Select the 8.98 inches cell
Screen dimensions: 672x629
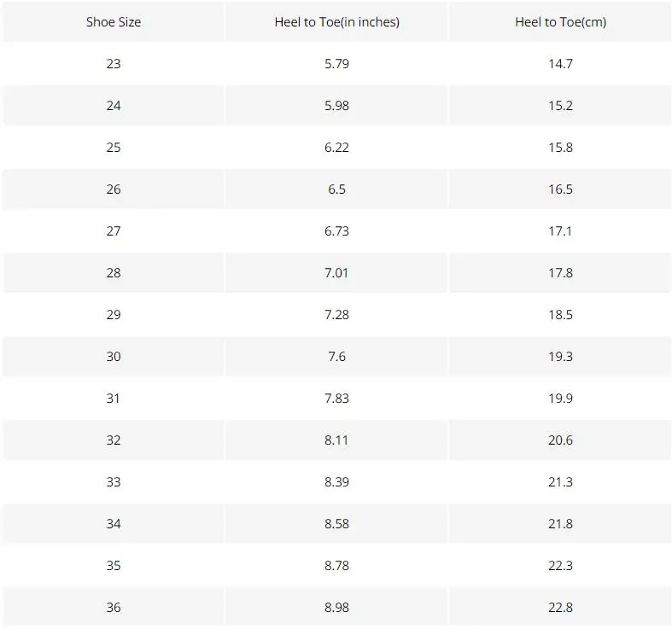coord(336,608)
